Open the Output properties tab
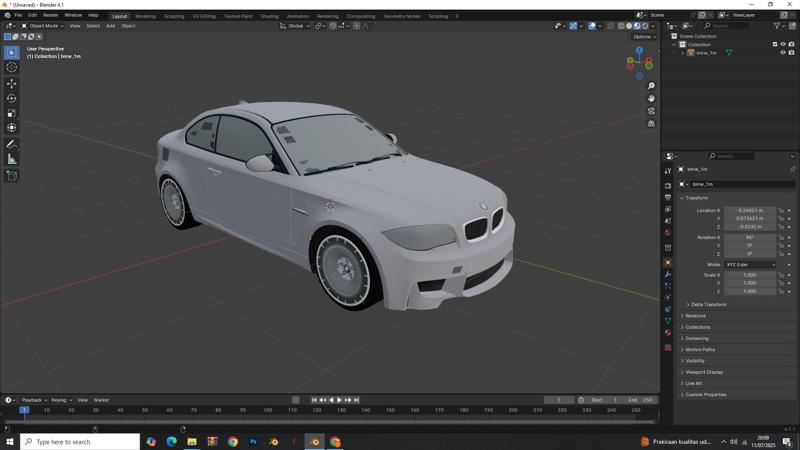800x450 pixels. tap(668, 197)
